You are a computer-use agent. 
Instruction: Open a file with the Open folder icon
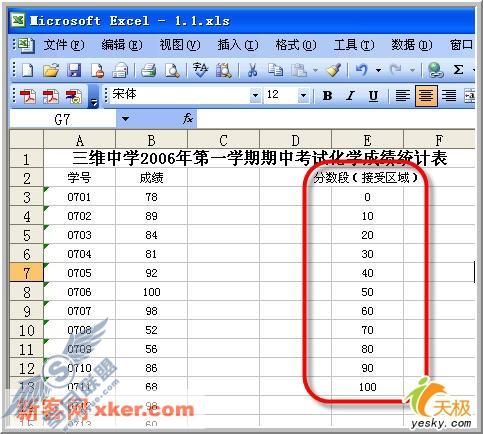(51, 70)
